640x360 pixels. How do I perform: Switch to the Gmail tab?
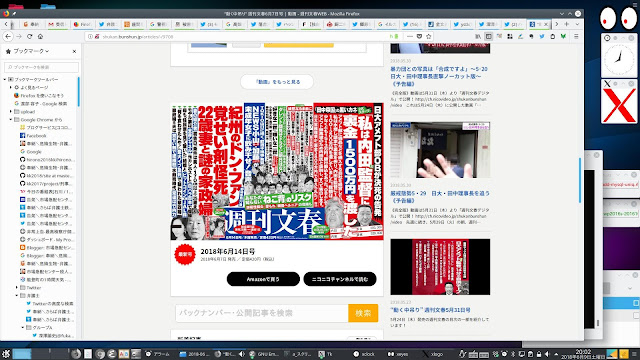click(57, 24)
